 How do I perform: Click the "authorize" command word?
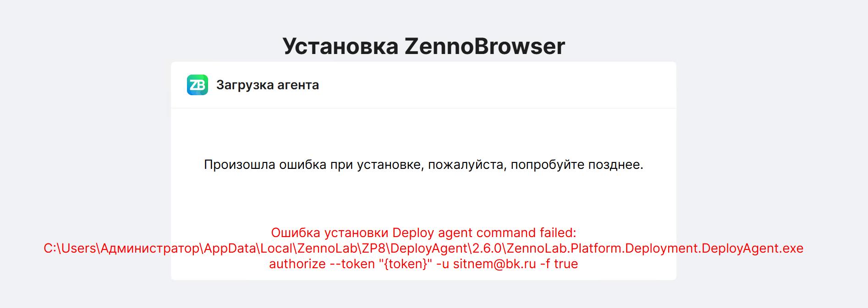click(x=297, y=264)
